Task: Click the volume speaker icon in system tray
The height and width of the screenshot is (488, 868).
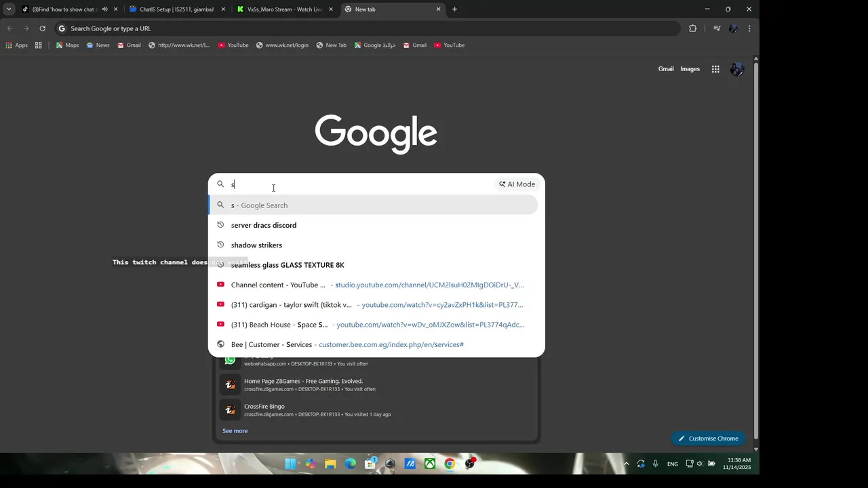Action: pos(700,464)
